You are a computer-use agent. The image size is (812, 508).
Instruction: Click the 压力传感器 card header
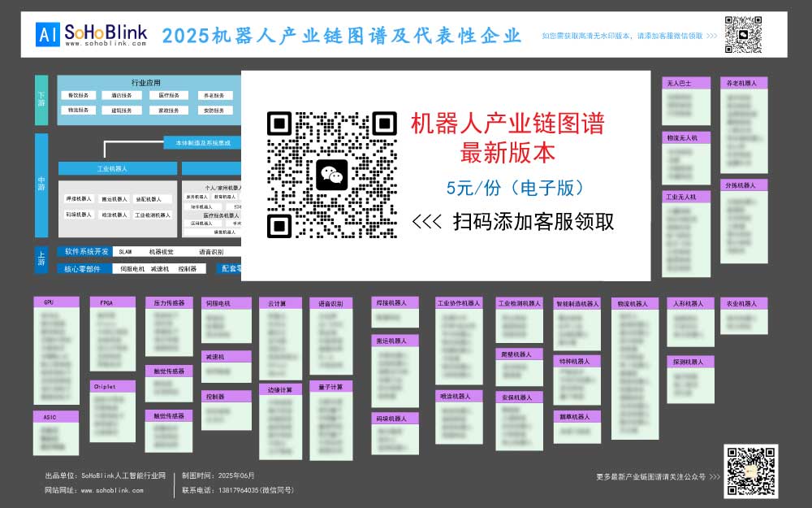(x=170, y=302)
